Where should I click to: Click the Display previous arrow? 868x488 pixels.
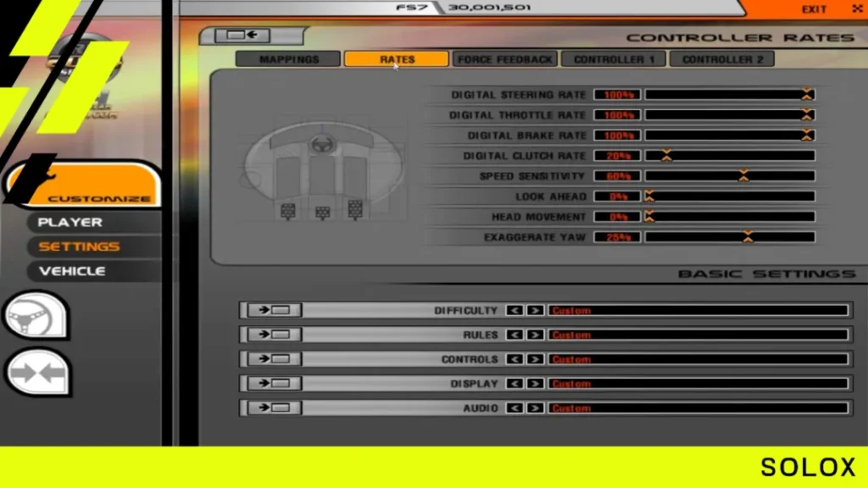515,384
